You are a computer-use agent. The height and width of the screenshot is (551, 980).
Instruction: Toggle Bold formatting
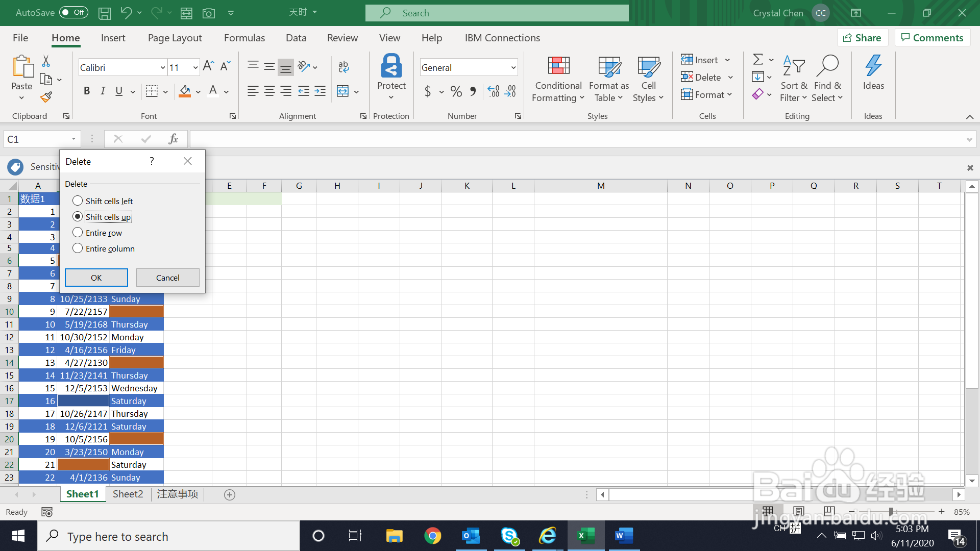(x=87, y=91)
